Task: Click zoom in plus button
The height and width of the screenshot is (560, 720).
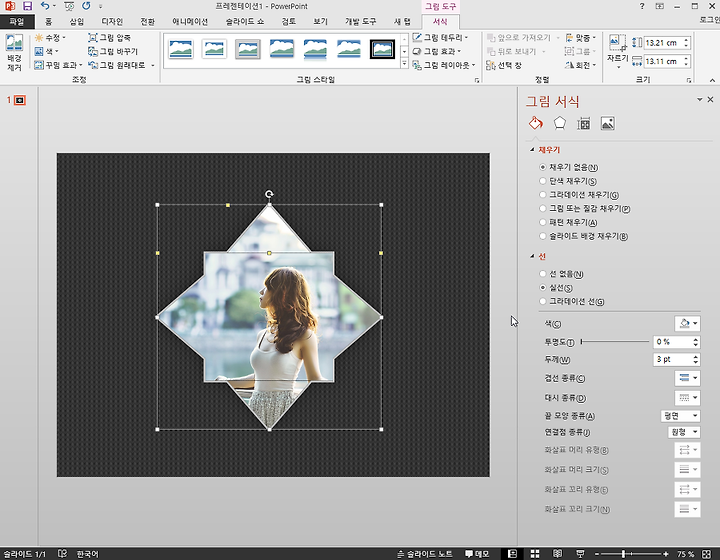Action: [666, 554]
